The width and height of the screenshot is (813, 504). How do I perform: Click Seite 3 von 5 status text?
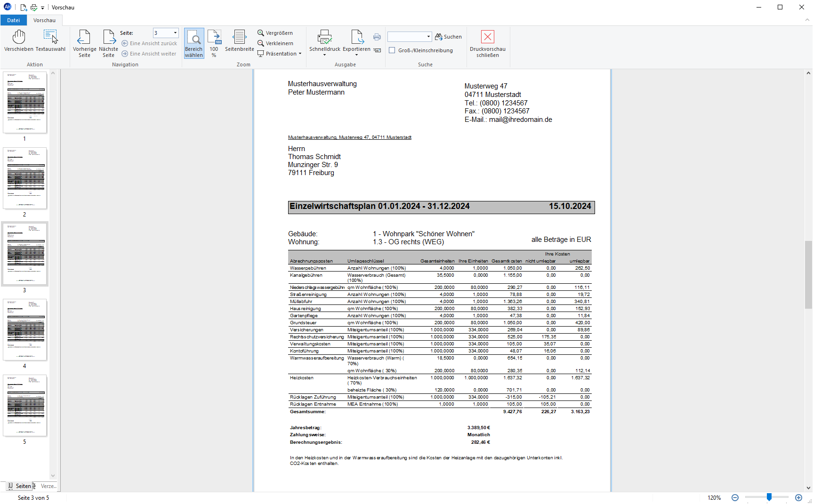tap(33, 498)
